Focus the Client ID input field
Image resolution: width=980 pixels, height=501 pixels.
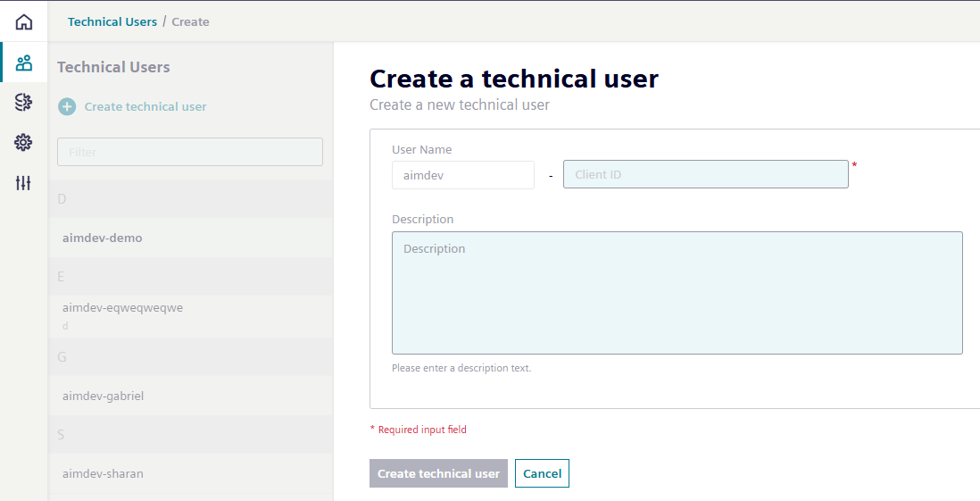pyautogui.click(x=706, y=174)
